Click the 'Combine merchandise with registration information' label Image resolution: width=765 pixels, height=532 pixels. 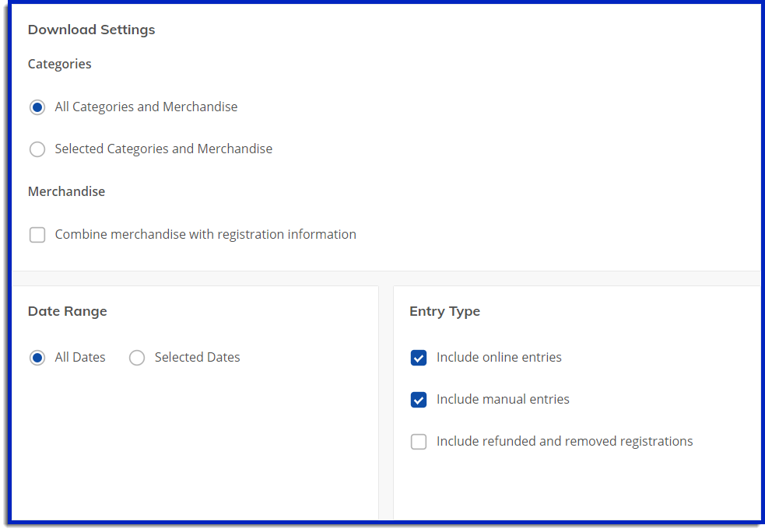(205, 235)
